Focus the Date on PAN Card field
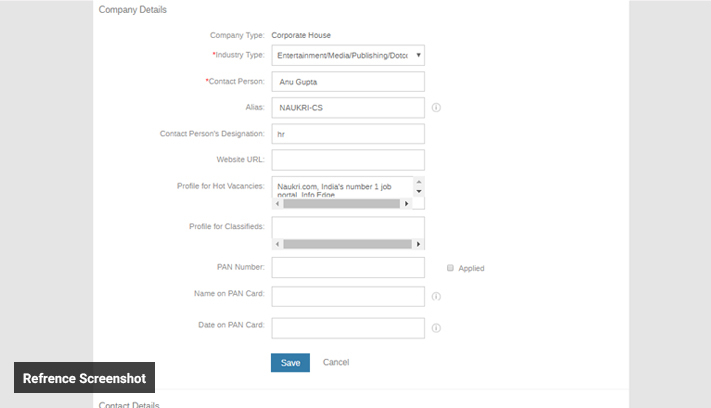The width and height of the screenshot is (711, 408). pyautogui.click(x=348, y=328)
